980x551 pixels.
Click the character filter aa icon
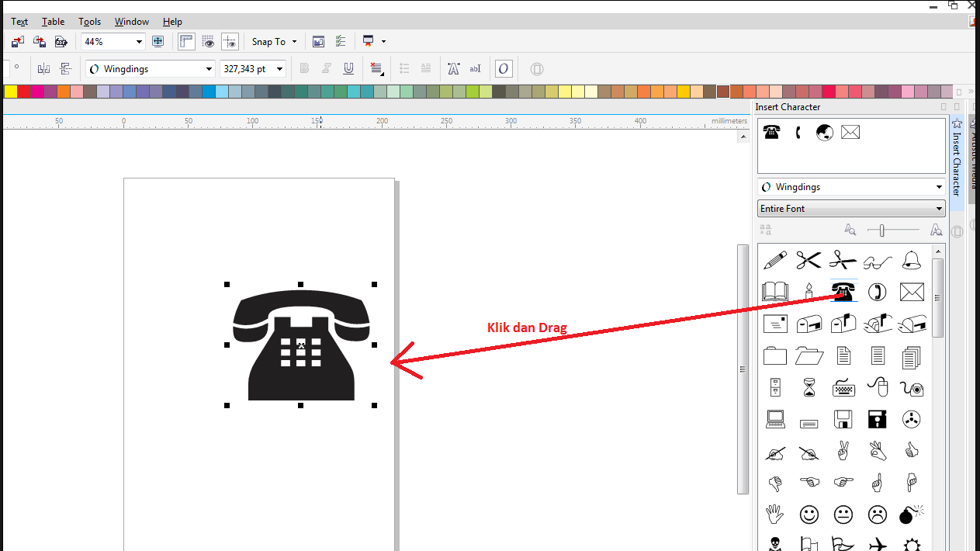tap(766, 230)
